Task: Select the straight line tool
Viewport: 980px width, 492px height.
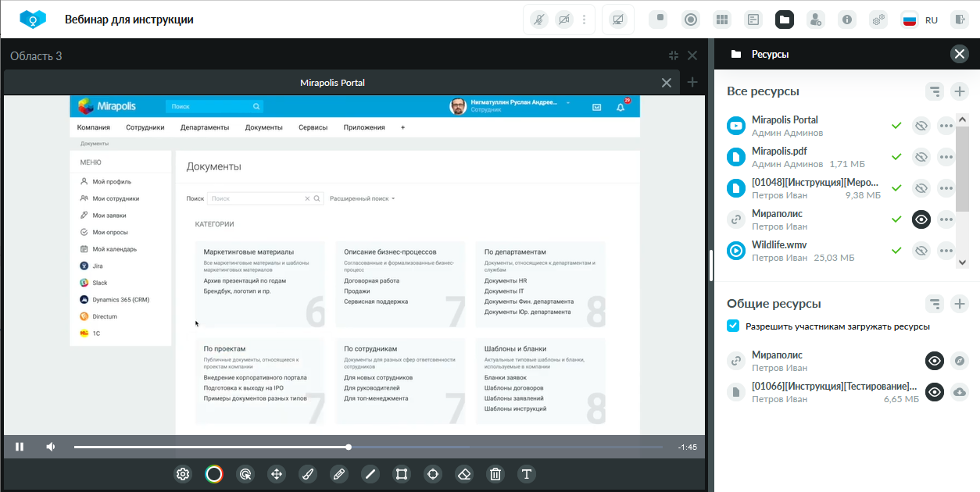Action: pos(370,474)
